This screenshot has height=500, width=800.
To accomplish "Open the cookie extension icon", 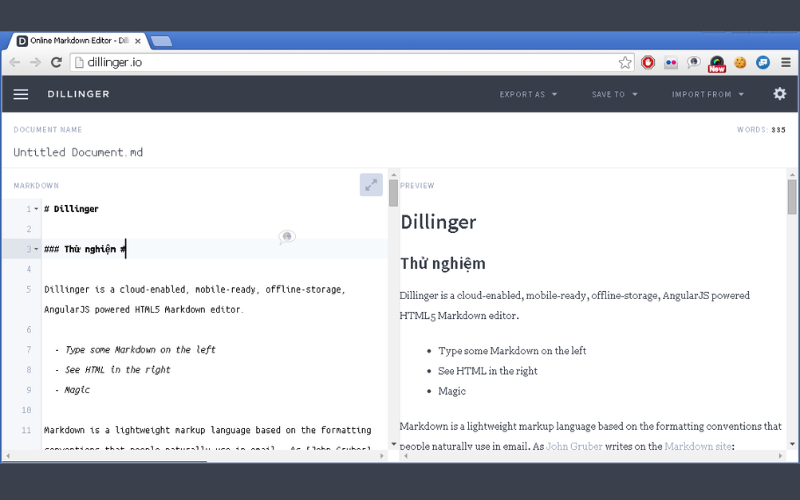I will [x=741, y=62].
